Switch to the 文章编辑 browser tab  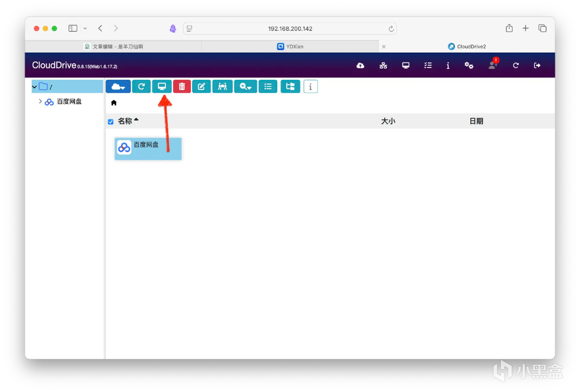pyautogui.click(x=114, y=46)
